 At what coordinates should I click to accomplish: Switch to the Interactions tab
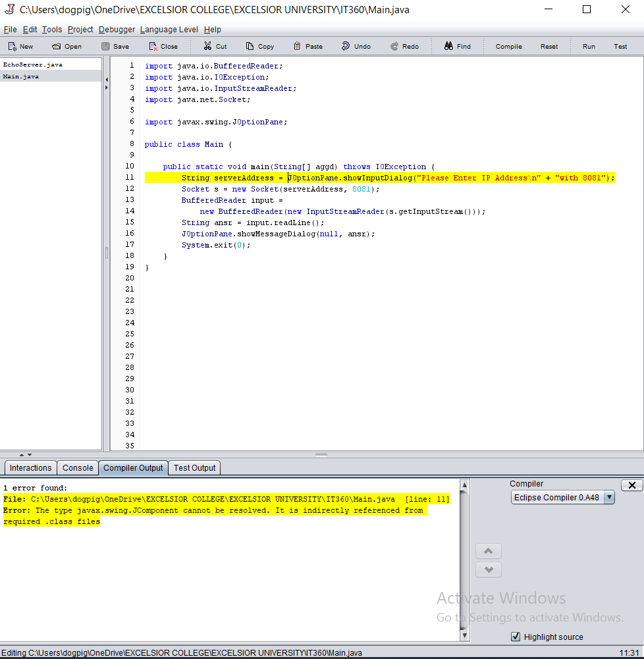30,467
